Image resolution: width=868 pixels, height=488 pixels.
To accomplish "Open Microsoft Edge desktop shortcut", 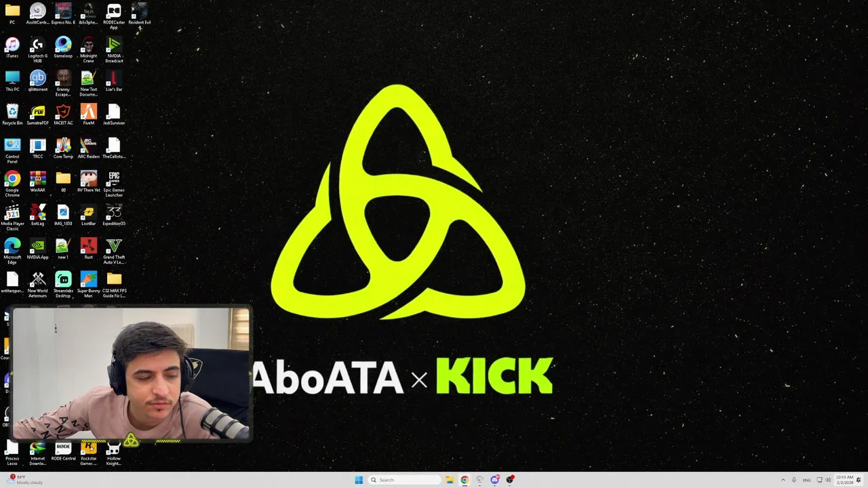I will point(12,251).
